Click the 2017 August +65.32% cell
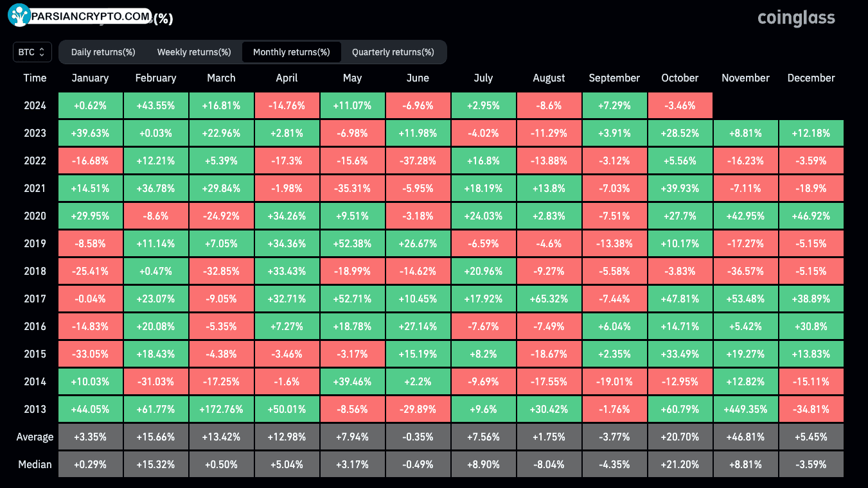Viewport: 868px width, 488px height. click(x=549, y=299)
